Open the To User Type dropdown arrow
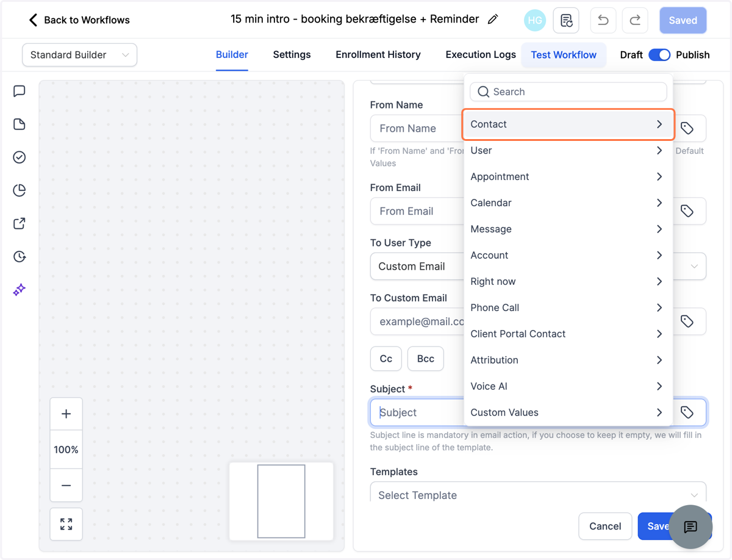732x560 pixels. click(694, 267)
